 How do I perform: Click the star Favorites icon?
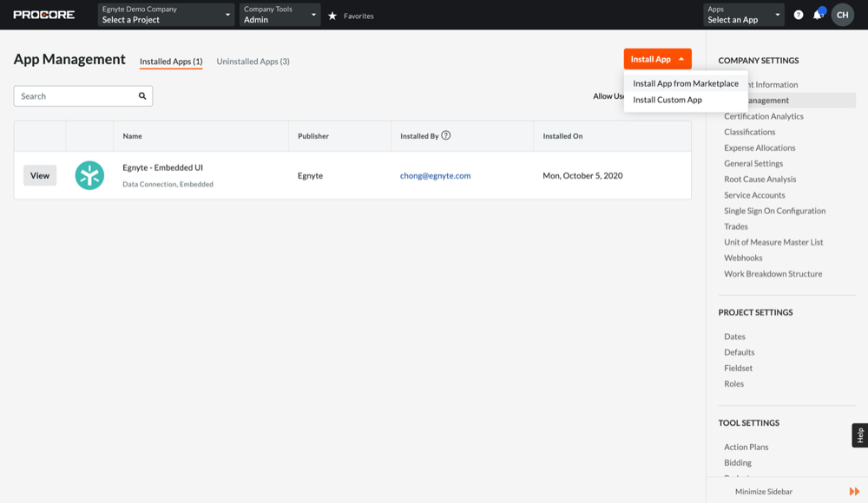click(331, 15)
